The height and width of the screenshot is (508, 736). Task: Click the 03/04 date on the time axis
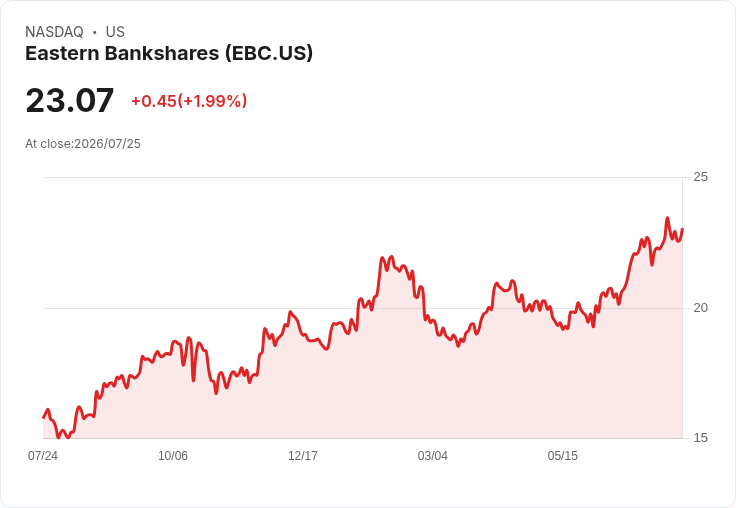point(433,456)
